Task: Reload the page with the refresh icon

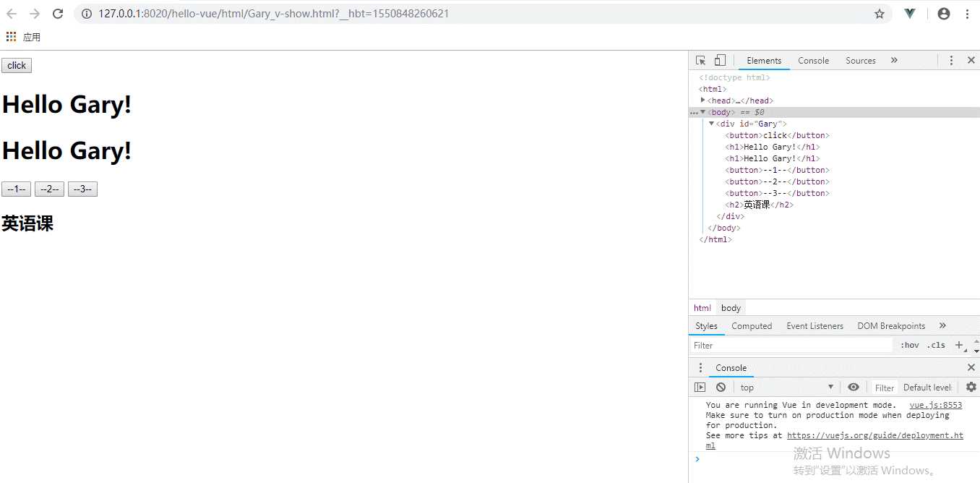Action: tap(58, 14)
